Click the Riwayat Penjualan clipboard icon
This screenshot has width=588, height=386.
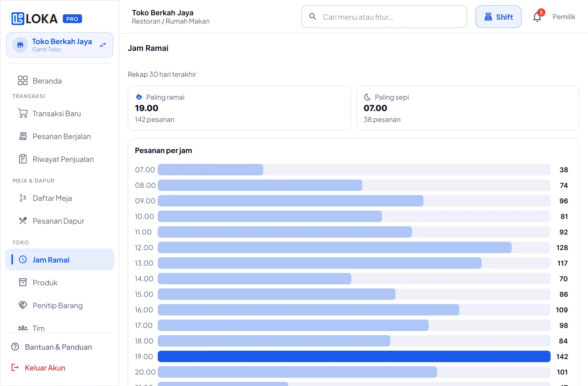[23, 159]
